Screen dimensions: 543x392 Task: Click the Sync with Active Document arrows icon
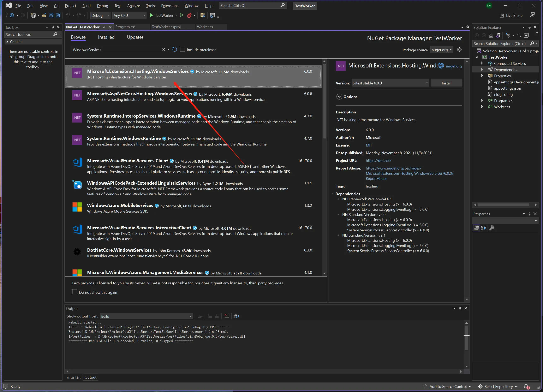[519, 35]
